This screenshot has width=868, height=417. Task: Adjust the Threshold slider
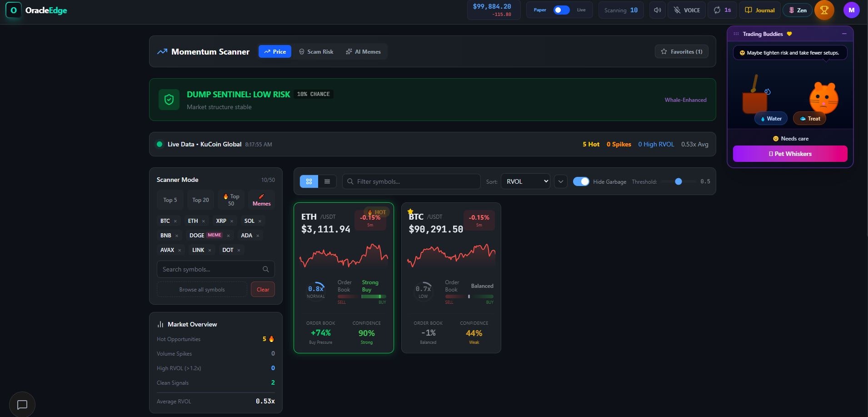pos(678,181)
